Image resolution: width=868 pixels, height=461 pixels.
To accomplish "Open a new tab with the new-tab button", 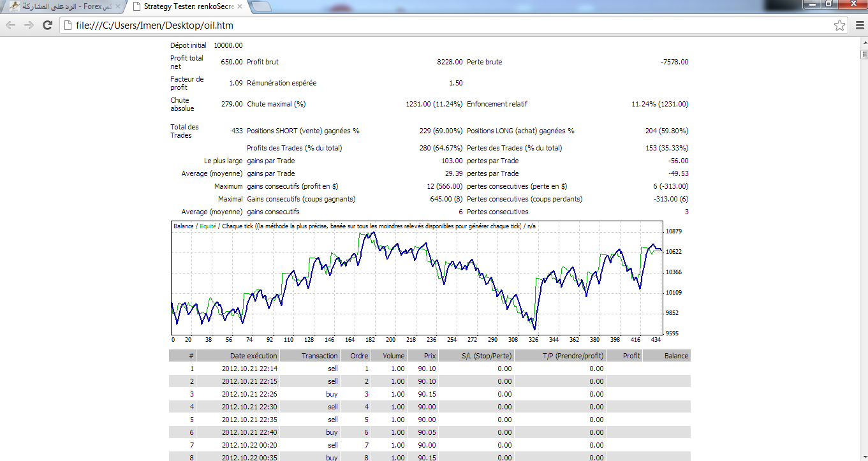I will click(x=262, y=7).
